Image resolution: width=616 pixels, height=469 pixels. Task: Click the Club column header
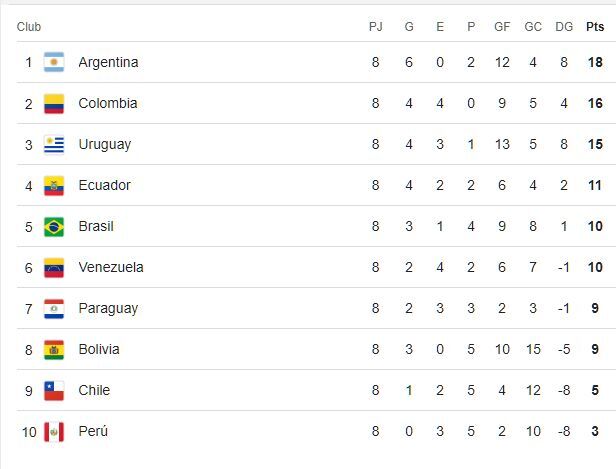(x=29, y=27)
